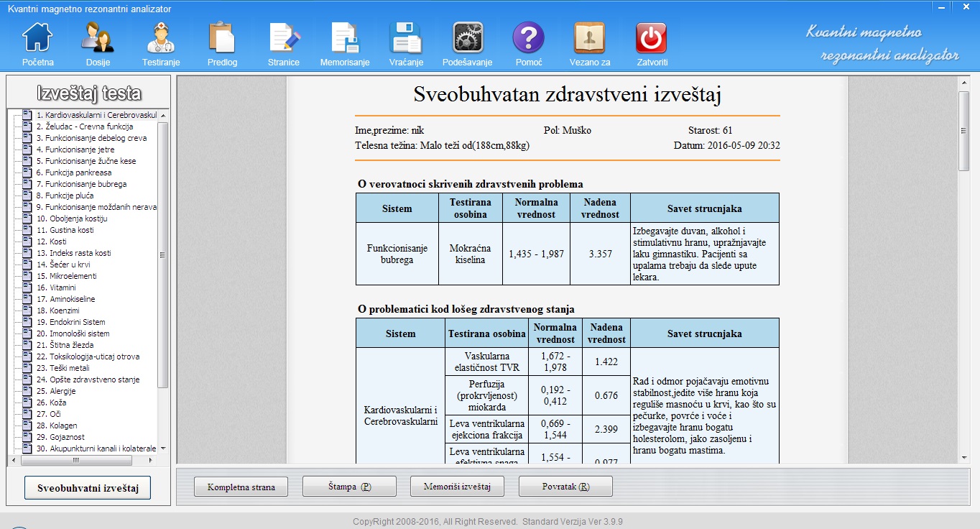Image resolution: width=980 pixels, height=529 pixels.
Task: Click the report's vertical scrollbar down arrow
Action: (964, 457)
